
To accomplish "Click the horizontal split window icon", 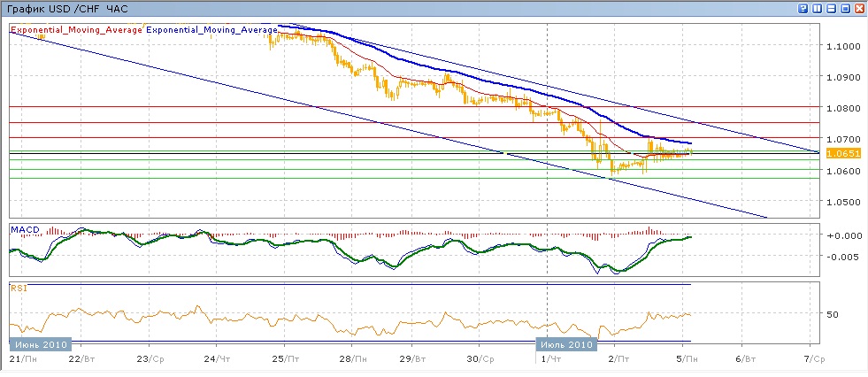I will 831,8.
